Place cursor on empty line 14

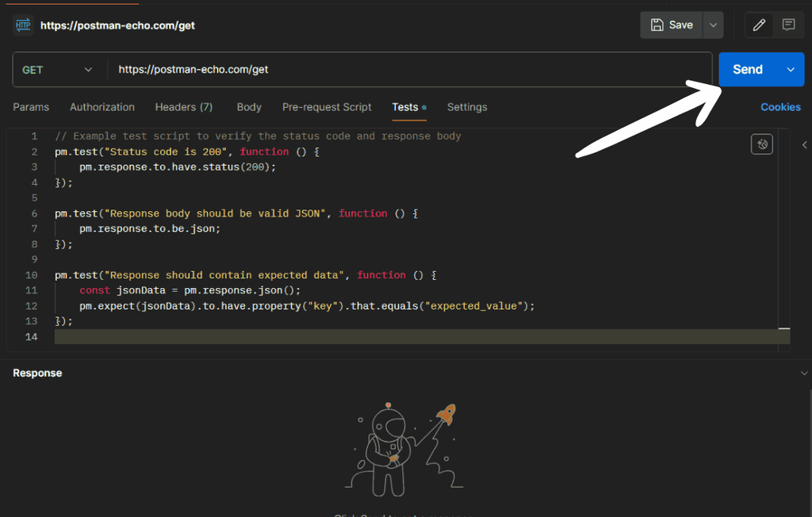pos(396,337)
